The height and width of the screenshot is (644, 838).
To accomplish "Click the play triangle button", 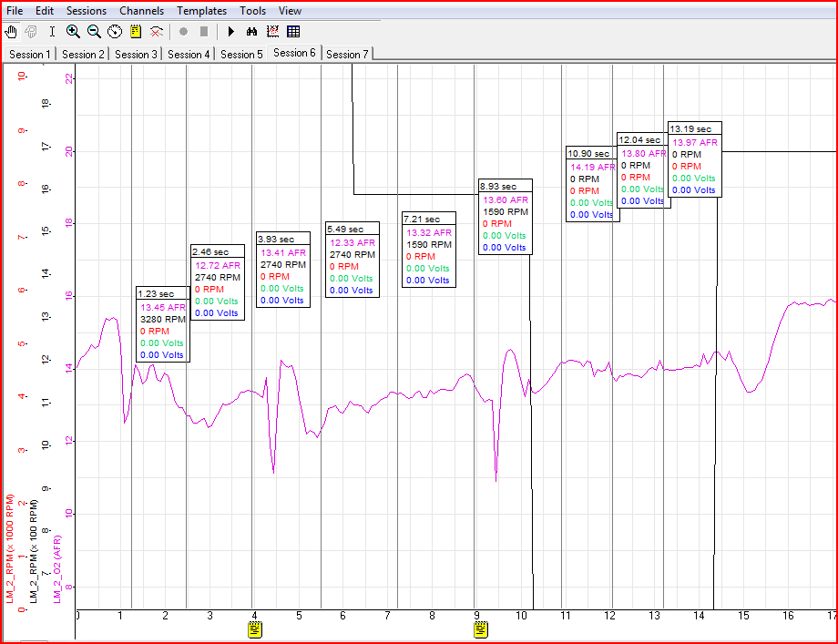I will [230, 32].
